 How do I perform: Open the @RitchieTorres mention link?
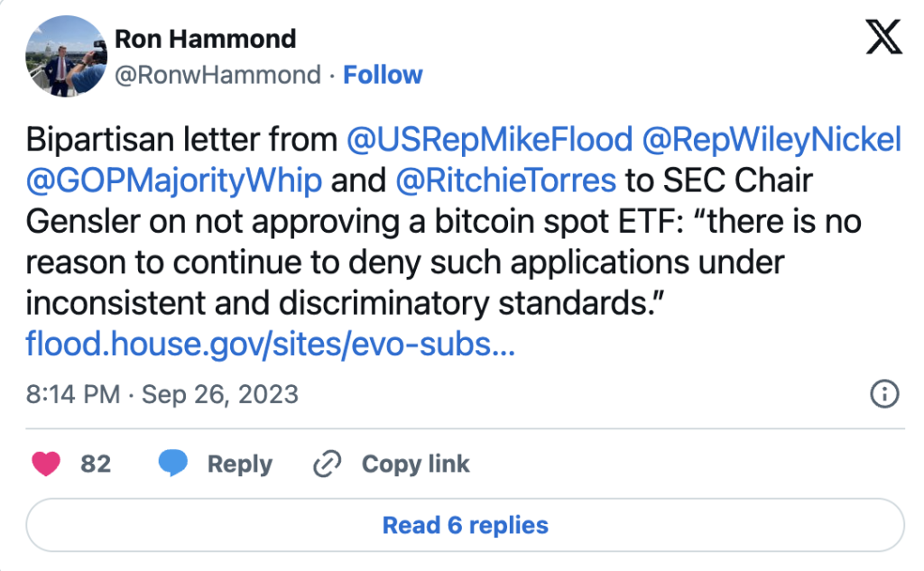click(x=506, y=180)
